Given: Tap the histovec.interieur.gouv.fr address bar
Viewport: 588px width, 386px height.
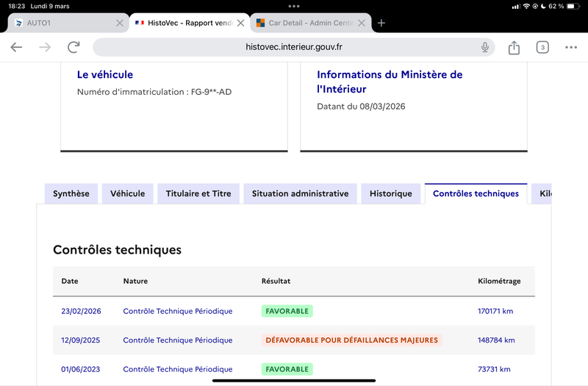Looking at the screenshot, I should click(294, 48).
